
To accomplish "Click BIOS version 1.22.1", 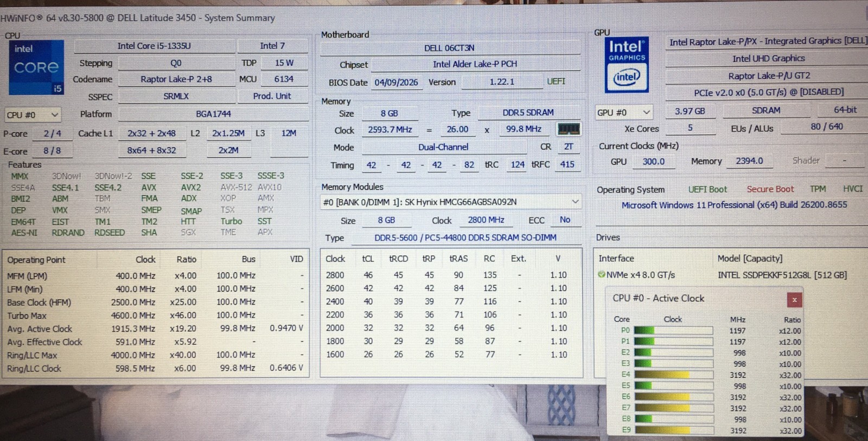I will click(502, 82).
